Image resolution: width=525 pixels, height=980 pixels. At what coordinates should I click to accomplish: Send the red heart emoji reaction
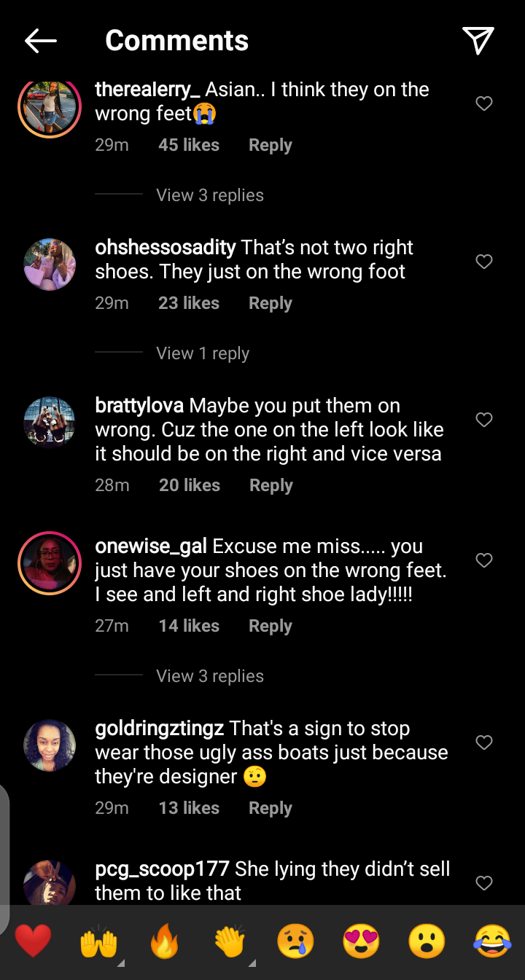tap(34, 940)
